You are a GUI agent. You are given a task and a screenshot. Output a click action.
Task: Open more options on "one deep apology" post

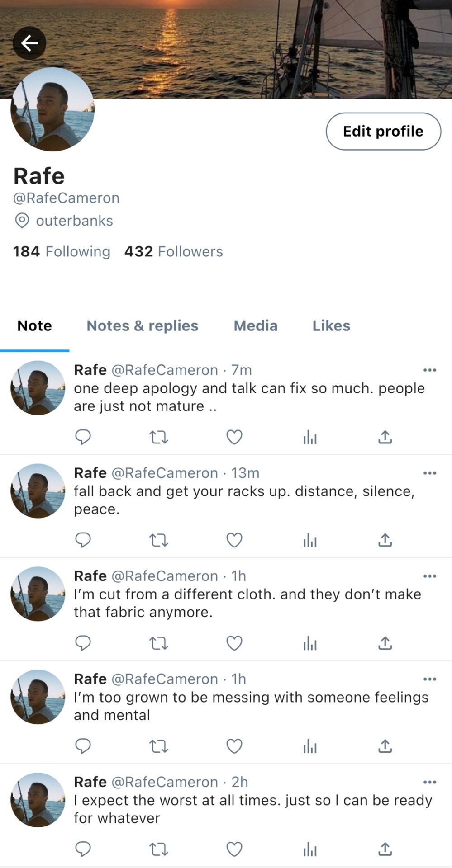429,370
